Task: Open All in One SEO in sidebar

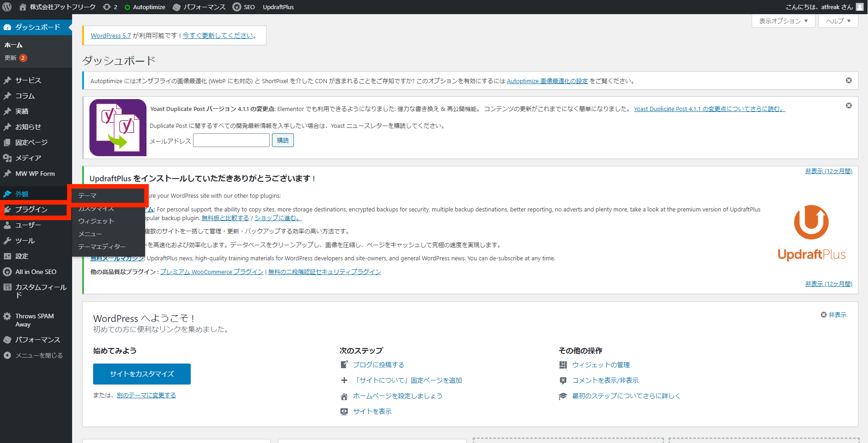Action: point(36,272)
